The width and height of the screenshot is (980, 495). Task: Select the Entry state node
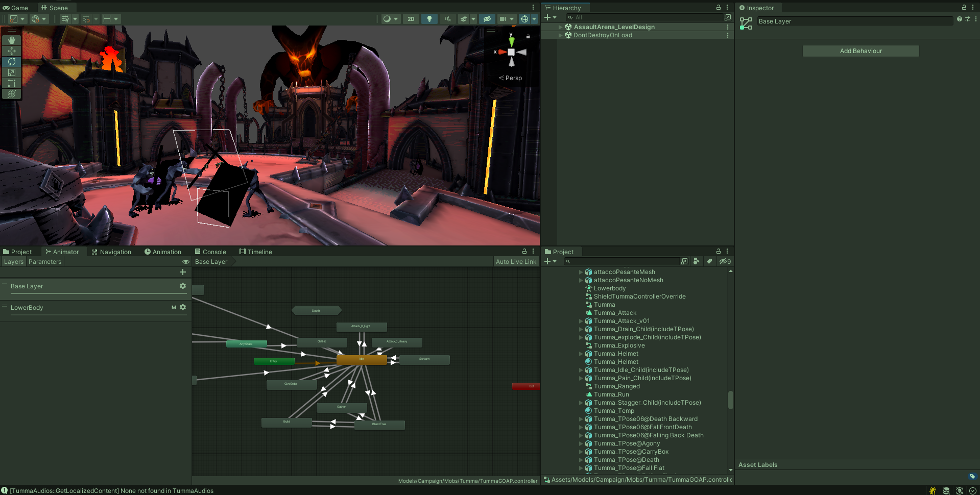point(274,361)
